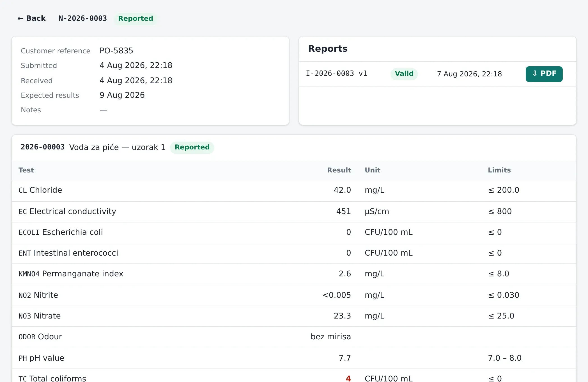Image resolution: width=588 pixels, height=382 pixels.
Task: Click sample number 2026-00003
Action: pyautogui.click(x=43, y=147)
